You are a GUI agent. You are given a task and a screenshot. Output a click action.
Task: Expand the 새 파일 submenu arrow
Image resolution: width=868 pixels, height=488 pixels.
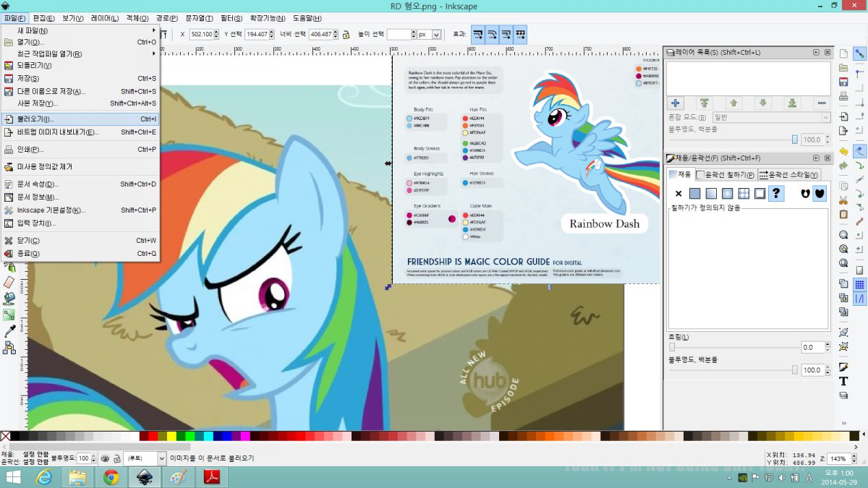[154, 30]
